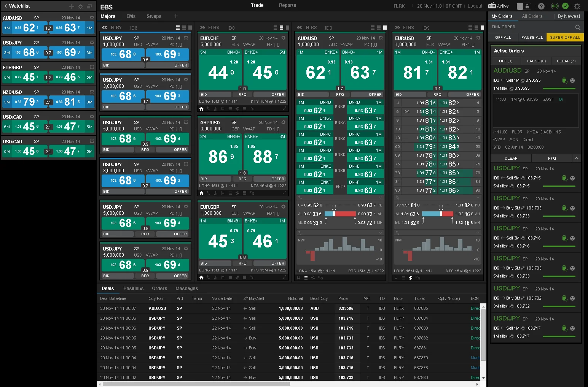
Task: Click the search icon in Find Order
Action: (578, 27)
